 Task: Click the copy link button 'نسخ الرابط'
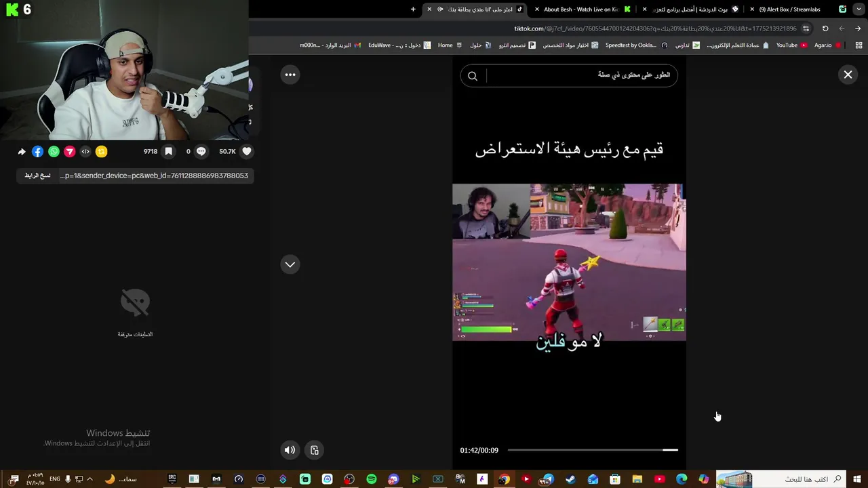pos(37,176)
